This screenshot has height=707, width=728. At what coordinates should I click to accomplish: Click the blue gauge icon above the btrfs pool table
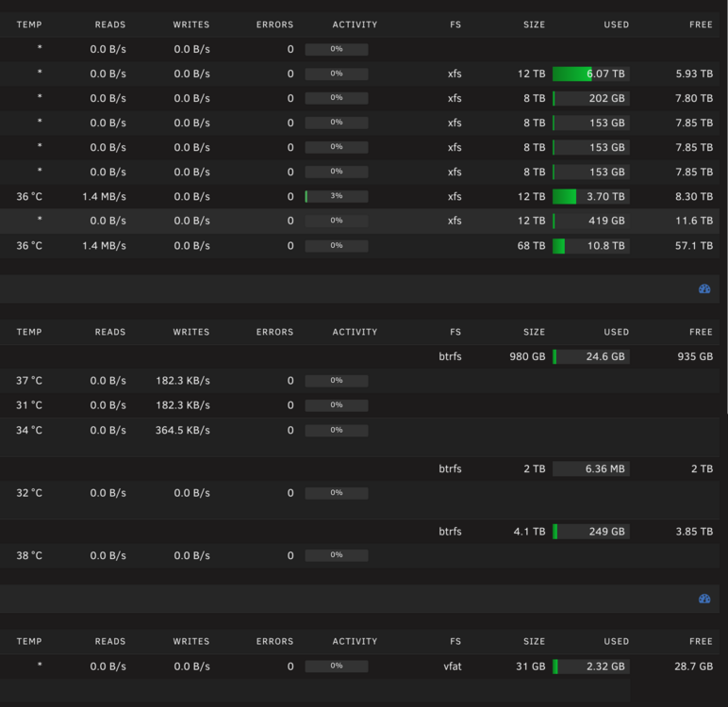click(x=704, y=289)
